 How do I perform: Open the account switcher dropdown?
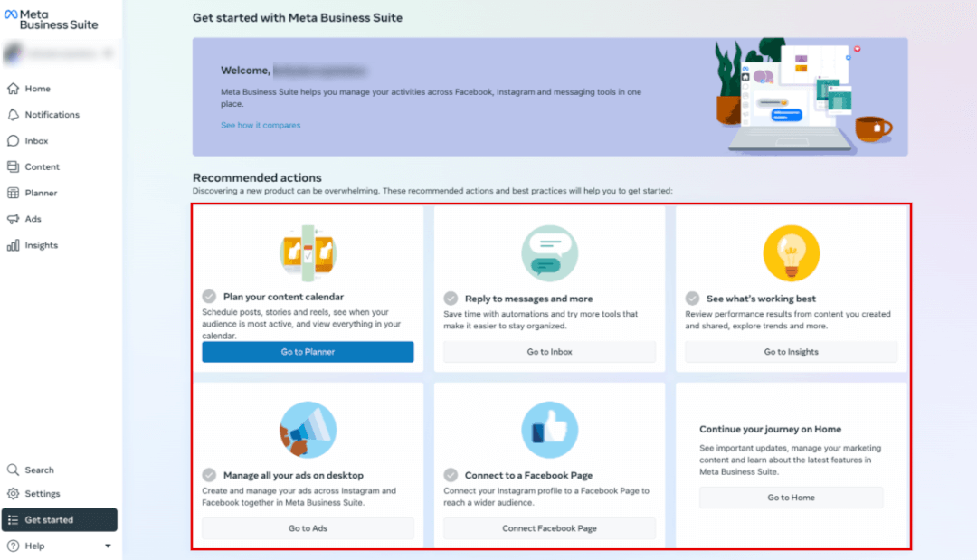coord(59,53)
